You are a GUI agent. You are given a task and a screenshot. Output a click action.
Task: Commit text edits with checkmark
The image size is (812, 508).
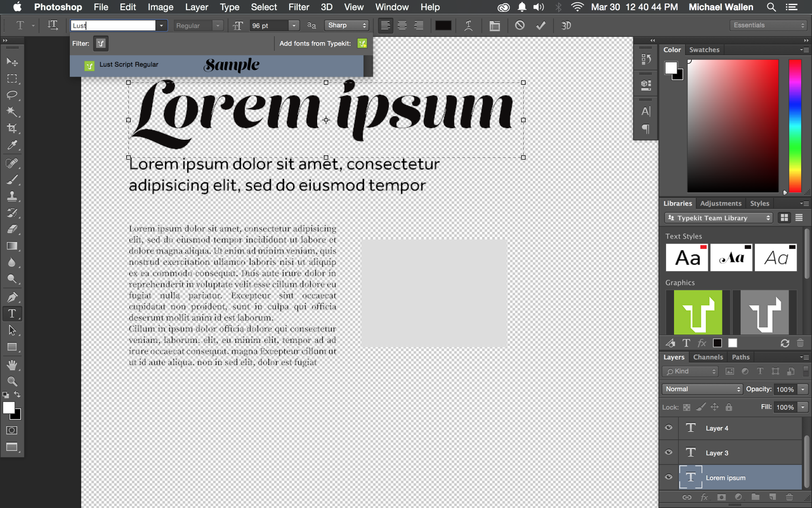(x=540, y=25)
